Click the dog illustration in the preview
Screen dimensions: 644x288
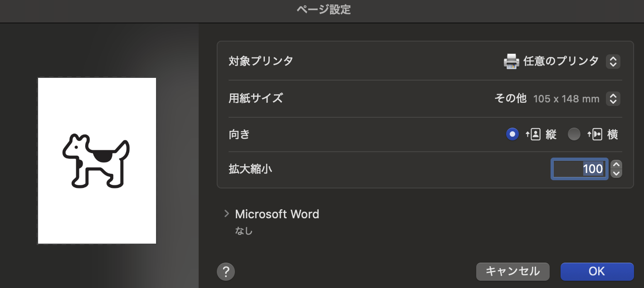(96, 161)
